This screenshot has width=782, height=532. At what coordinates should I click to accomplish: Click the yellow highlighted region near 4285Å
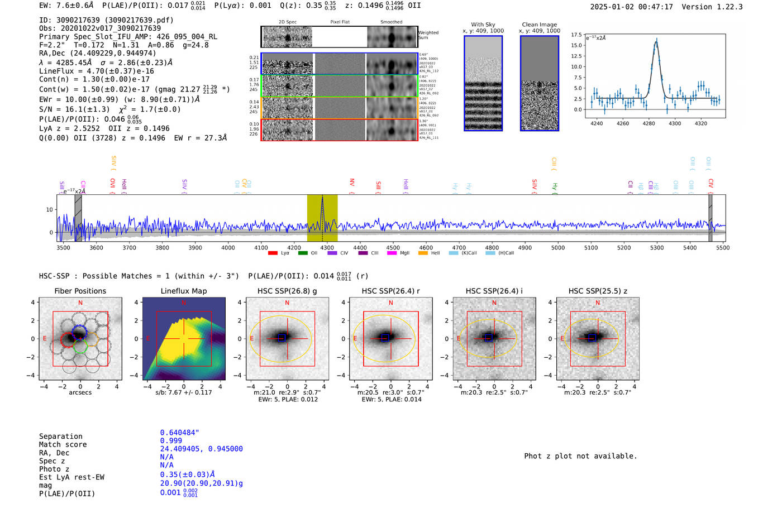322,218
